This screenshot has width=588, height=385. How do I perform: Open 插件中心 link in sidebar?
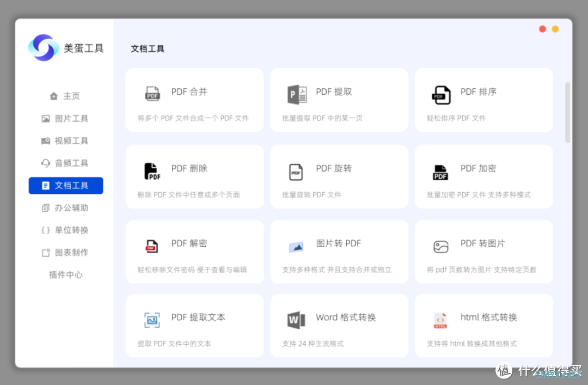65,274
